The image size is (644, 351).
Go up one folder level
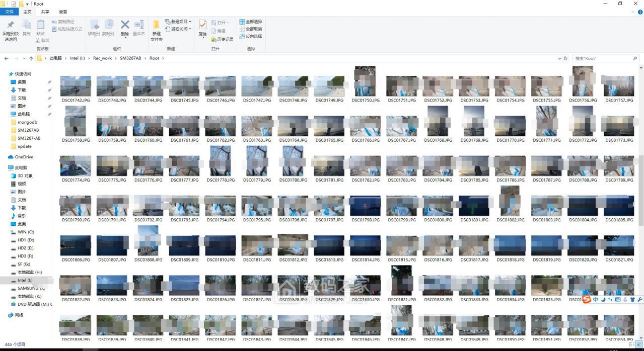point(31,58)
